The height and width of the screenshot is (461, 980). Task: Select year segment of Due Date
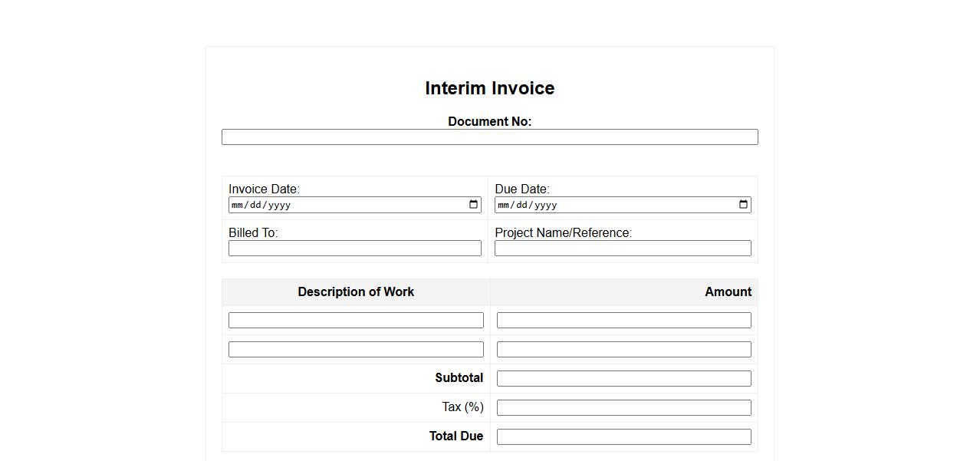click(545, 206)
